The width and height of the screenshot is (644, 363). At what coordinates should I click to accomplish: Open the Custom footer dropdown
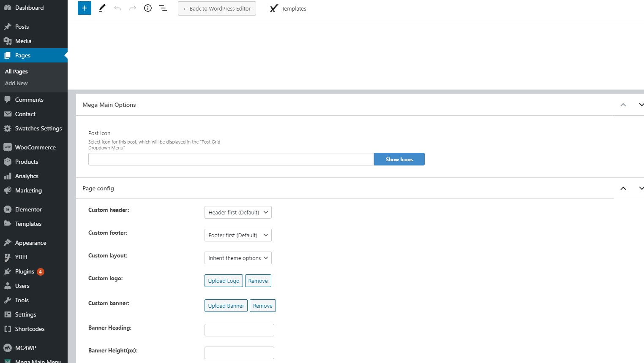click(238, 235)
